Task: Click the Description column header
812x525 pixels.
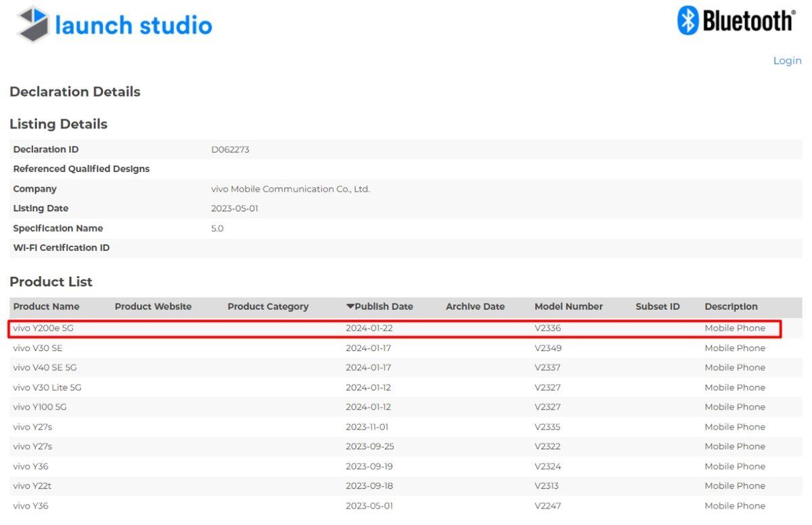Action: coord(731,306)
